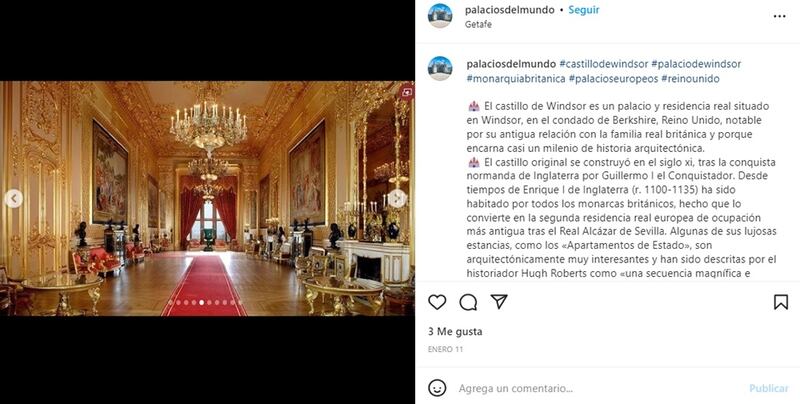Open palaciosdelmundo header profile picture
Viewport: 800px width, 404px height.
point(440,15)
